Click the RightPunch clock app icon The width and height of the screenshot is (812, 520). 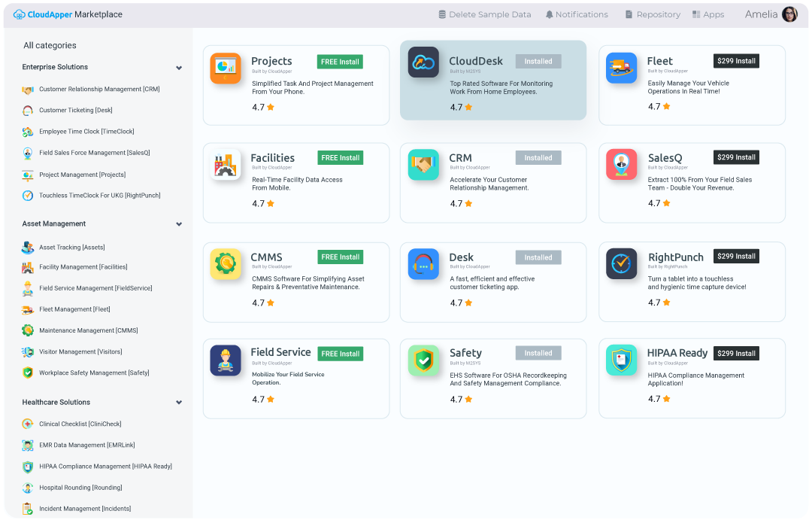(621, 264)
